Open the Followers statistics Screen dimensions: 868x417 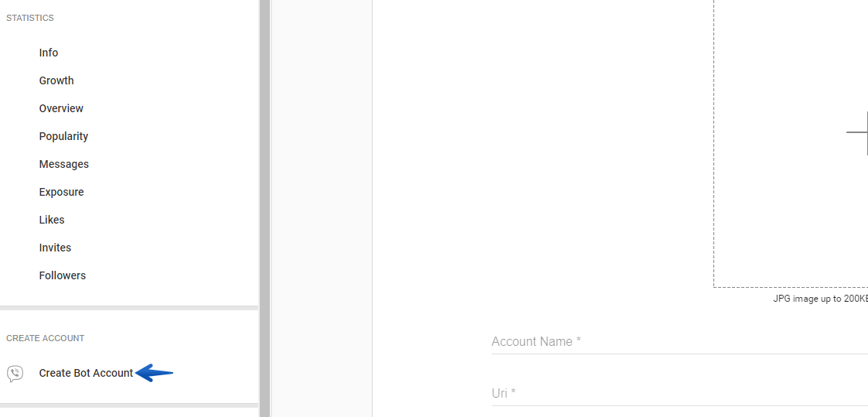tap(63, 275)
